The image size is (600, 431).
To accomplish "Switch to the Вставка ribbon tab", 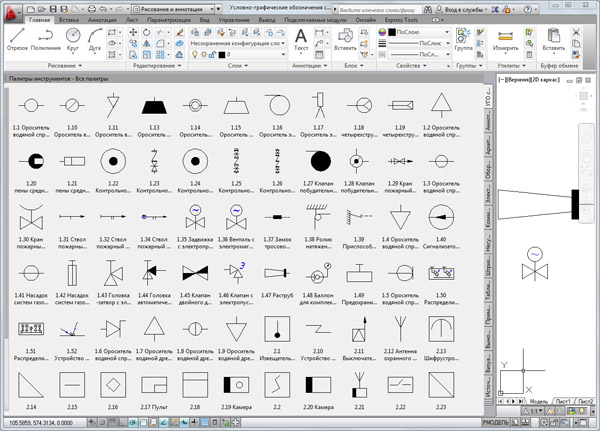I will (x=70, y=19).
